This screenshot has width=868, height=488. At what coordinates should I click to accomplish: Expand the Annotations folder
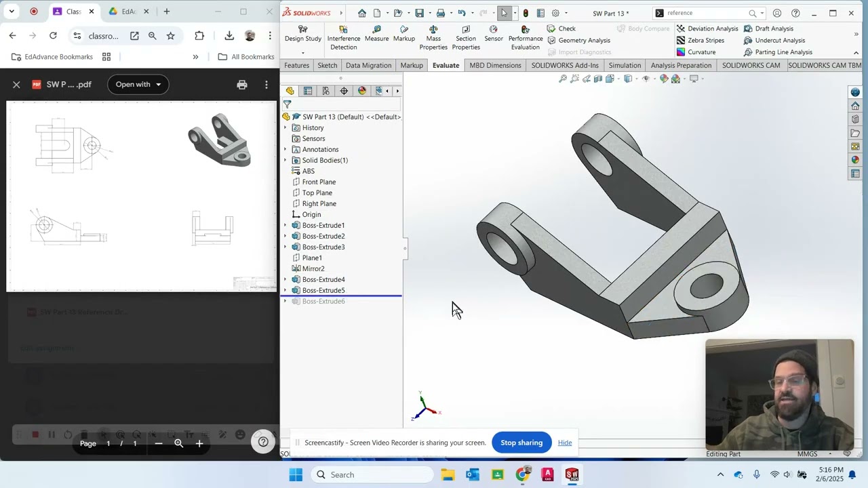coord(285,149)
